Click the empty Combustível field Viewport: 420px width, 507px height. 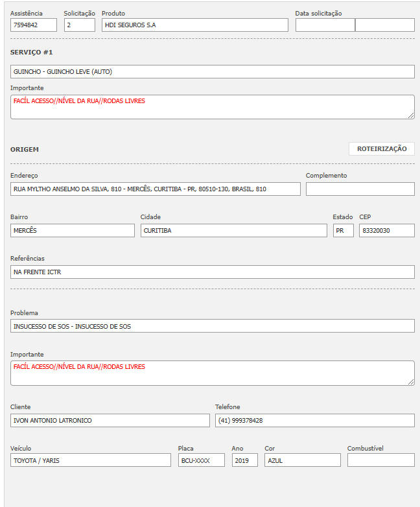(380, 460)
